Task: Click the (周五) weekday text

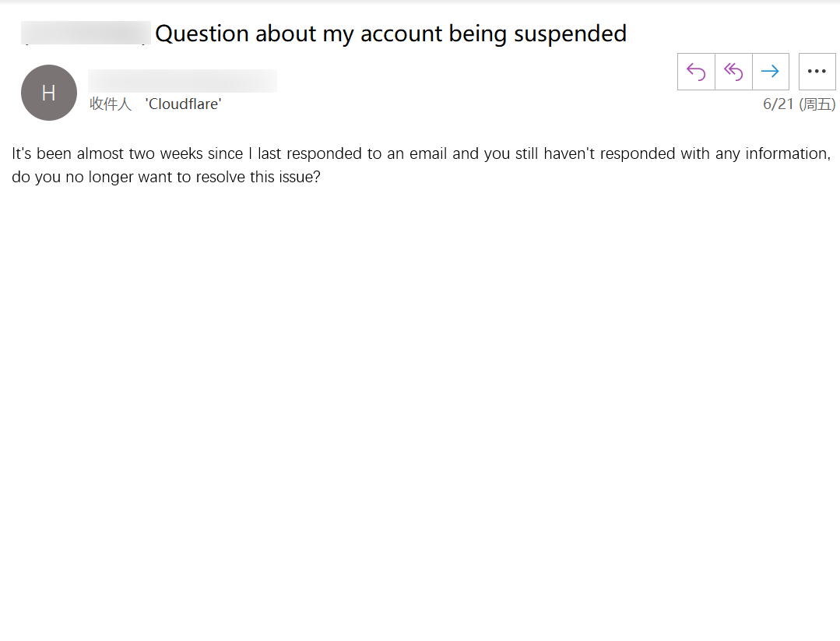Action: pos(817,104)
